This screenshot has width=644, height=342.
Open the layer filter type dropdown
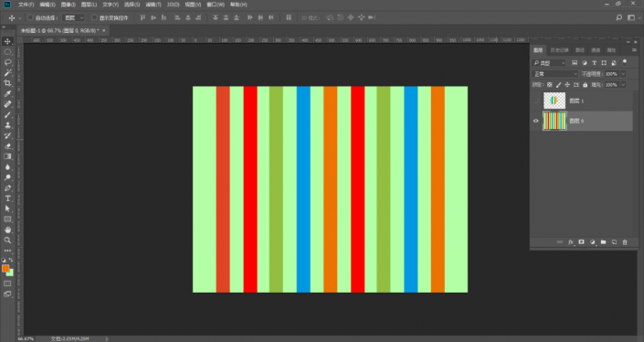(x=549, y=63)
